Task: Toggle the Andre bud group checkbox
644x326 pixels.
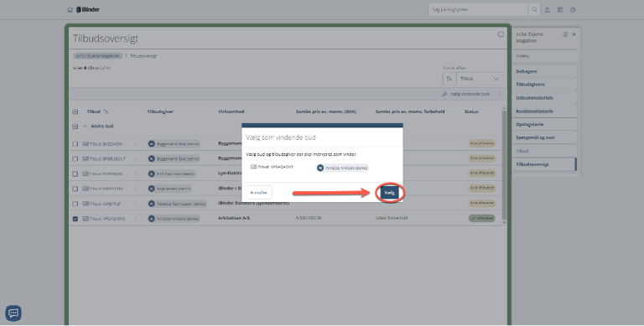Action: (75, 127)
